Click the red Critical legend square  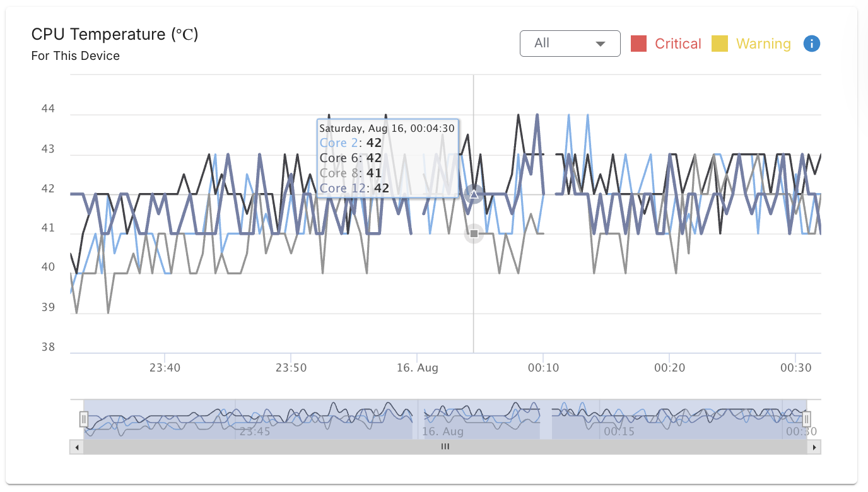point(639,44)
